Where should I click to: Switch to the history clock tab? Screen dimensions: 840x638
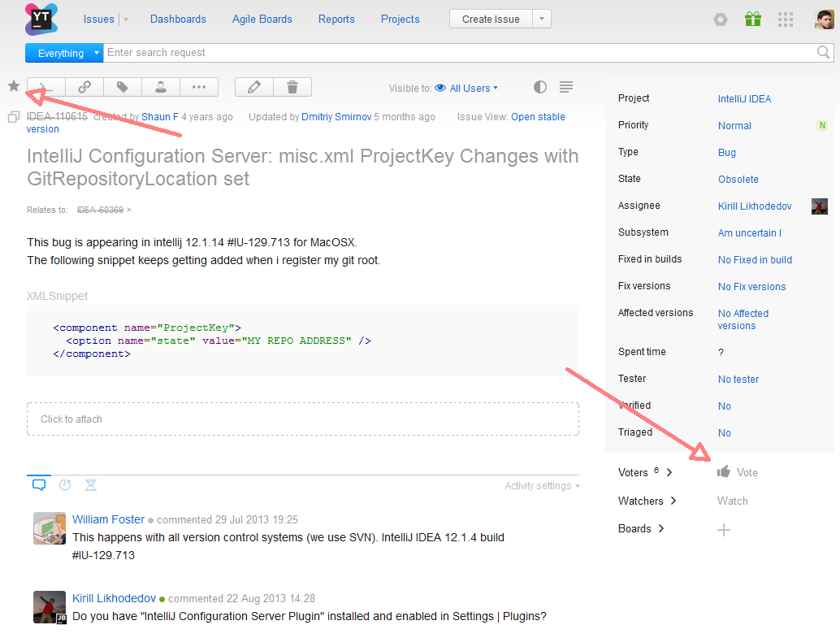point(65,485)
